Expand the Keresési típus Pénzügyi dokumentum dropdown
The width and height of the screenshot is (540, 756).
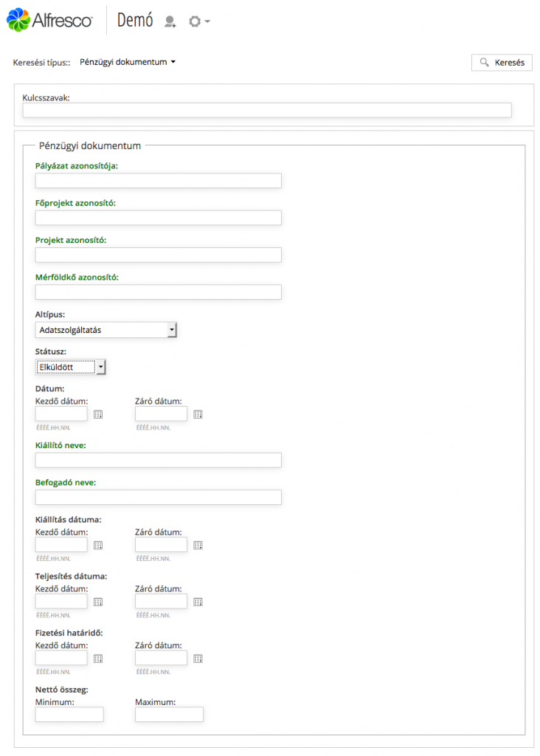click(128, 62)
